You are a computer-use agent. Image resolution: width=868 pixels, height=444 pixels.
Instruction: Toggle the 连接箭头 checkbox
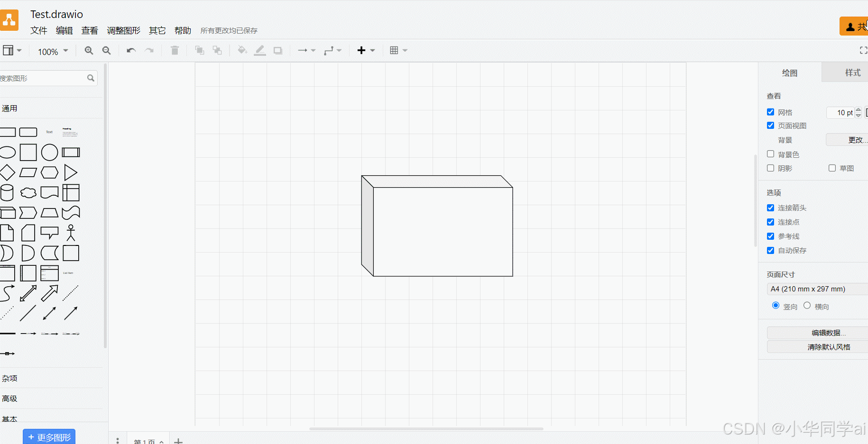[770, 208]
